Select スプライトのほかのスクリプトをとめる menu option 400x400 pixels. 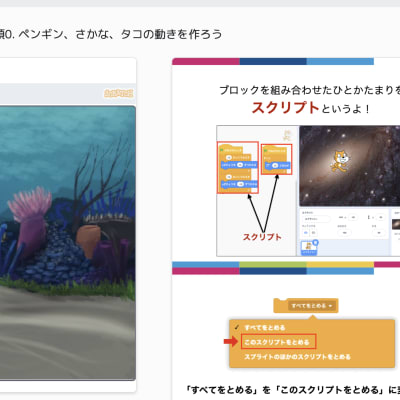[297, 357]
